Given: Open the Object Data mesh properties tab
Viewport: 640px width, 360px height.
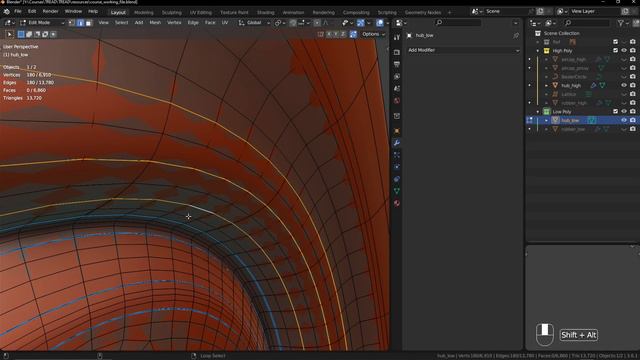Looking at the screenshot, I should coord(397,191).
